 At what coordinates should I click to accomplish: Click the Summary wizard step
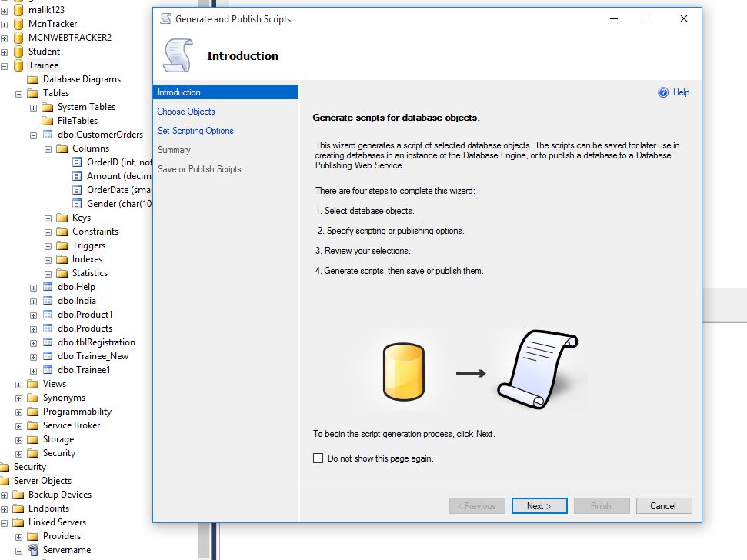tap(175, 150)
